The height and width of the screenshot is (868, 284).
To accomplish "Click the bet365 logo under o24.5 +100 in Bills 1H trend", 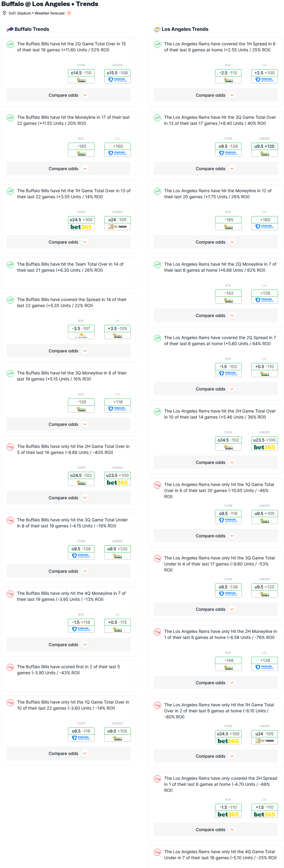I will pyautogui.click(x=81, y=227).
